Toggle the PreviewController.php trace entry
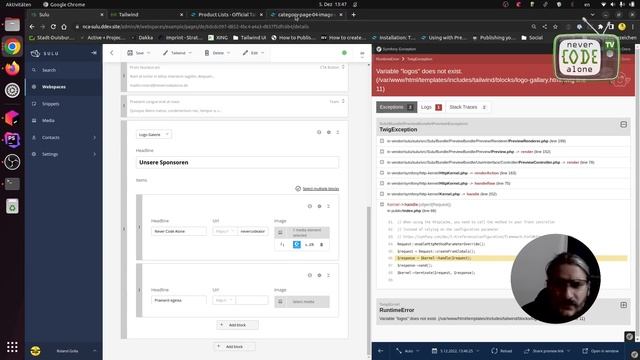 (382, 162)
